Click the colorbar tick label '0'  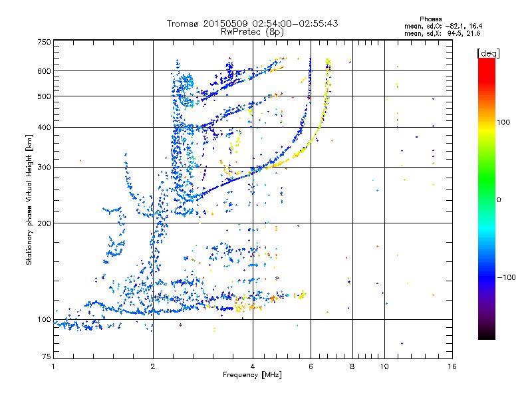(x=499, y=199)
